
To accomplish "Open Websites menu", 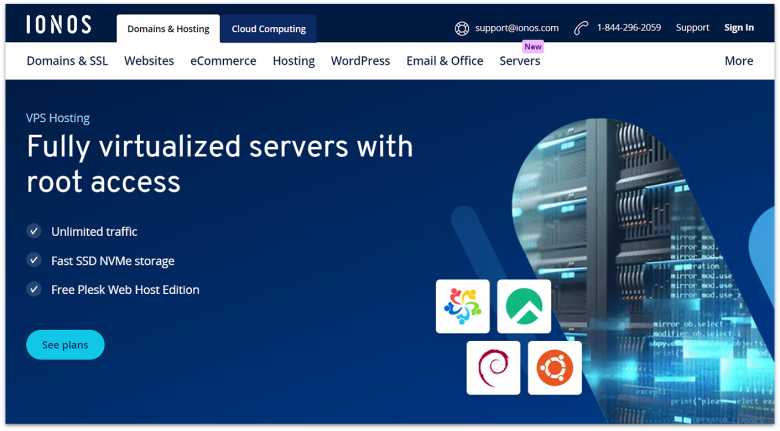I will (149, 61).
